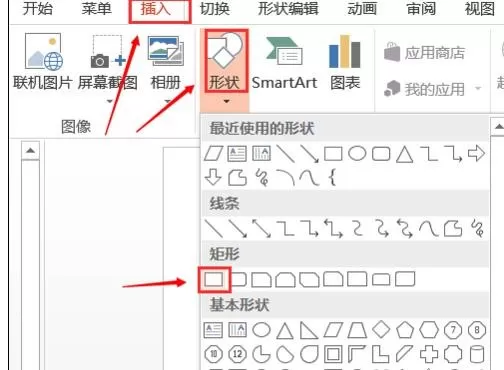Pick oval in 最近使用的形状
The width and height of the screenshot is (504, 370).
pos(357,154)
